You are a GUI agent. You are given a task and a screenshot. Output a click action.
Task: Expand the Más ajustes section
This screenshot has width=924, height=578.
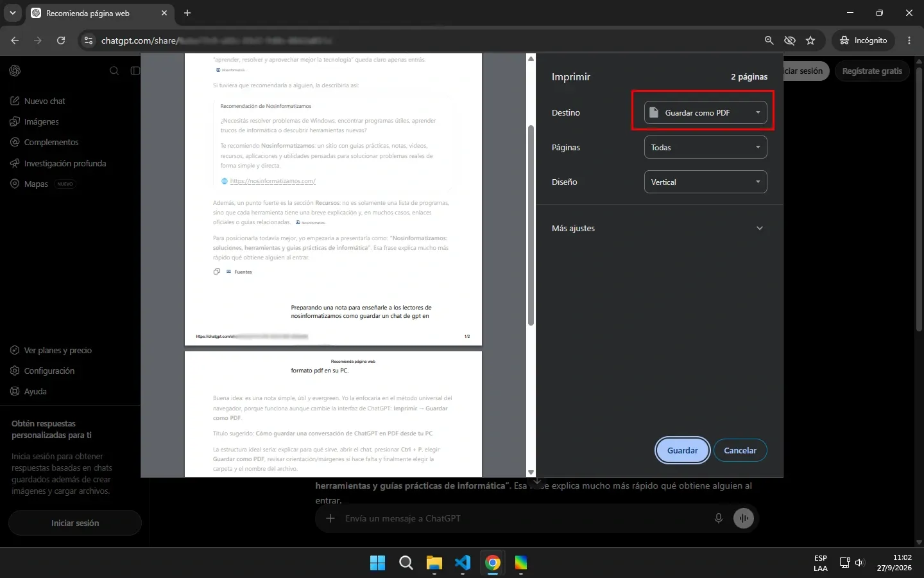coord(659,228)
